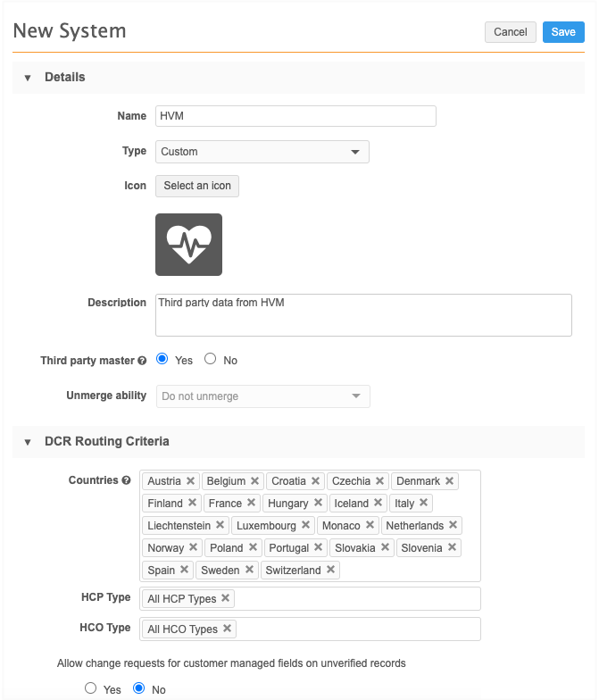Remove the All HCO Types tag
Screen dimensions: 599x700
pyautogui.click(x=228, y=629)
